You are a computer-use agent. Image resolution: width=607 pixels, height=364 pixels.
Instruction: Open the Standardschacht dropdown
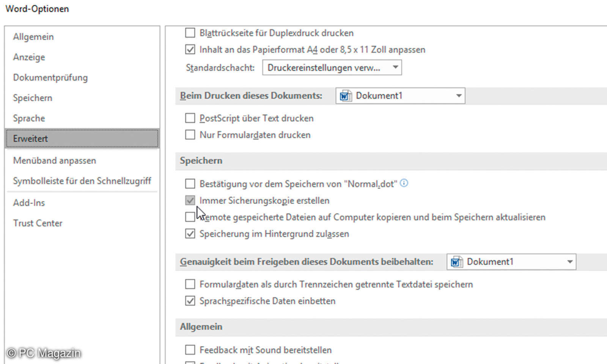tap(395, 67)
